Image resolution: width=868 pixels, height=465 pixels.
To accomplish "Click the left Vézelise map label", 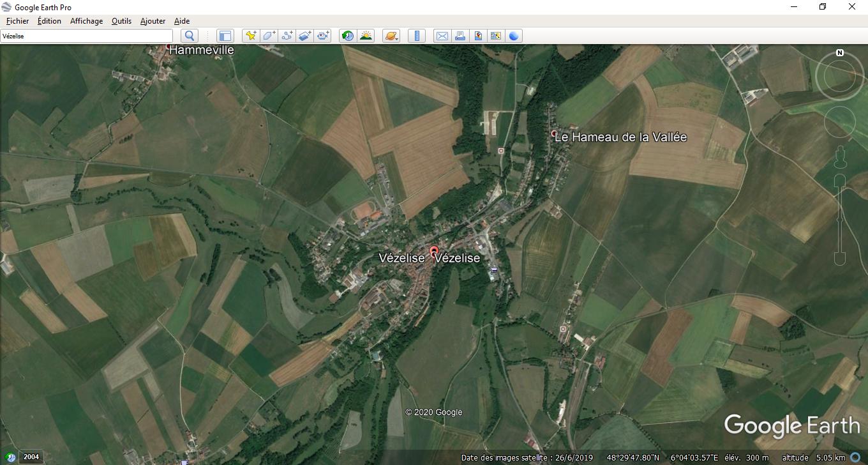I will click(x=401, y=258).
